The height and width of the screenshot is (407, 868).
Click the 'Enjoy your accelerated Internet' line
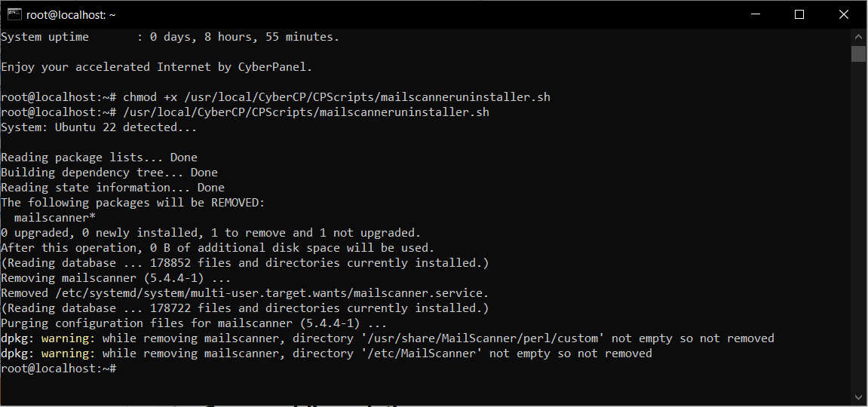coord(156,67)
